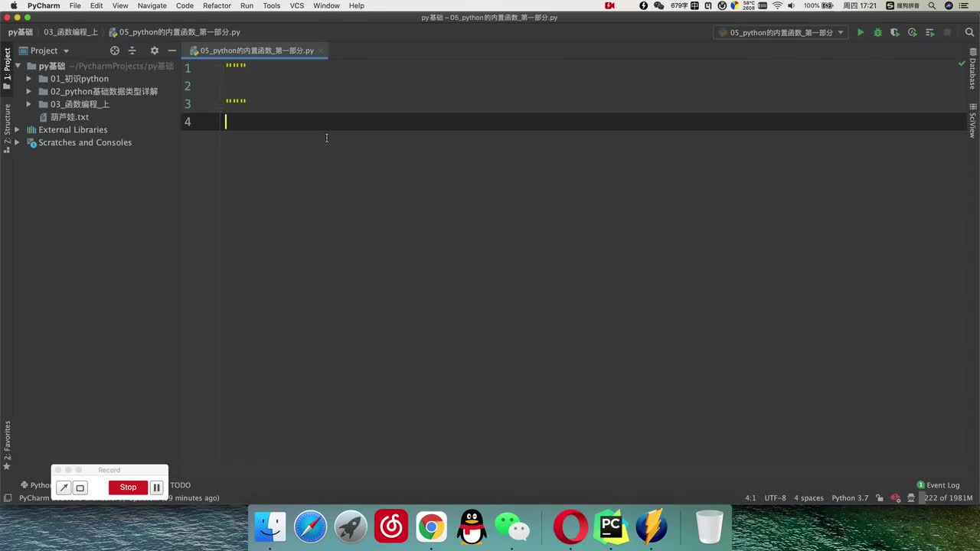Collapse all in Project panel
Viewport: 980px width, 551px height.
pyautogui.click(x=132, y=51)
